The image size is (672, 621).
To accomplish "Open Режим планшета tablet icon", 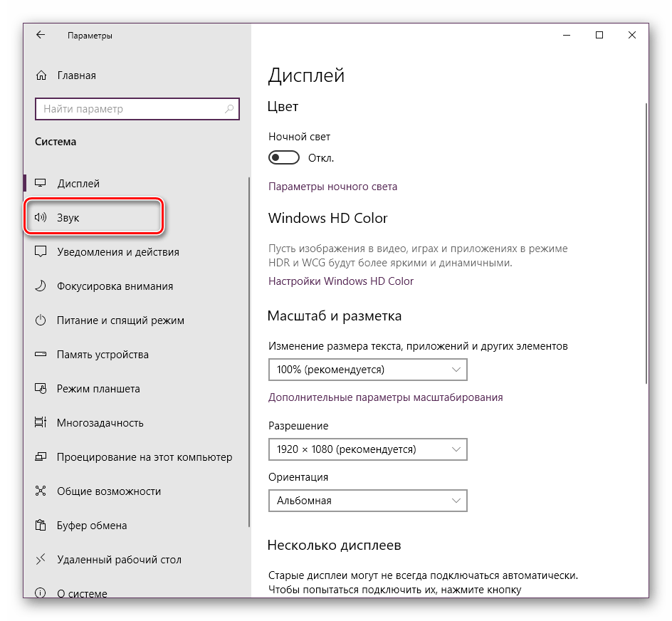I will [x=41, y=389].
